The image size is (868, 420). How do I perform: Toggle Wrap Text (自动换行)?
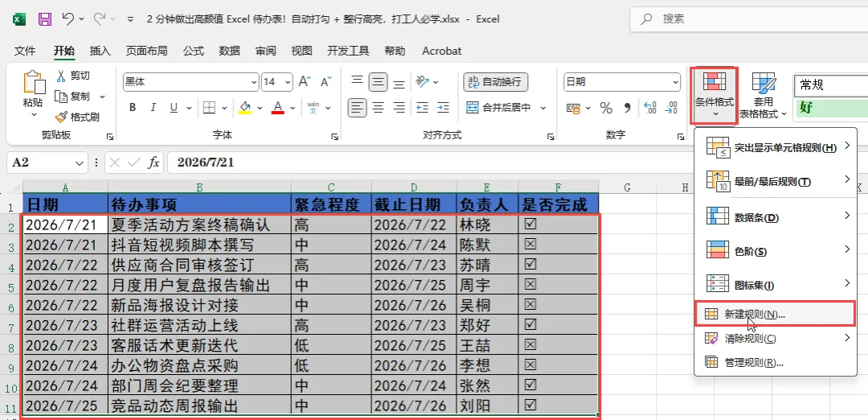pos(495,82)
